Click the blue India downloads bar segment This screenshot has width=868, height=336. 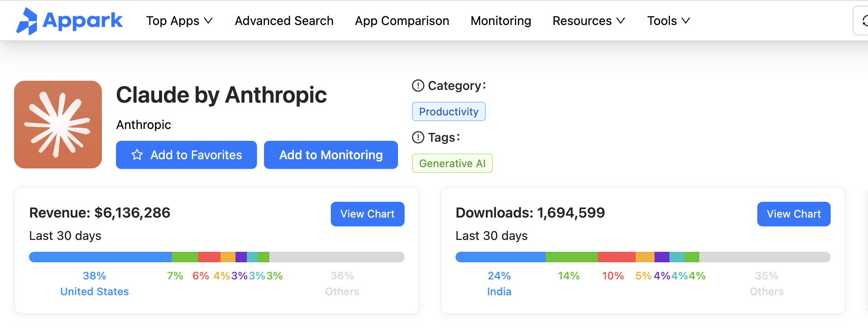500,257
